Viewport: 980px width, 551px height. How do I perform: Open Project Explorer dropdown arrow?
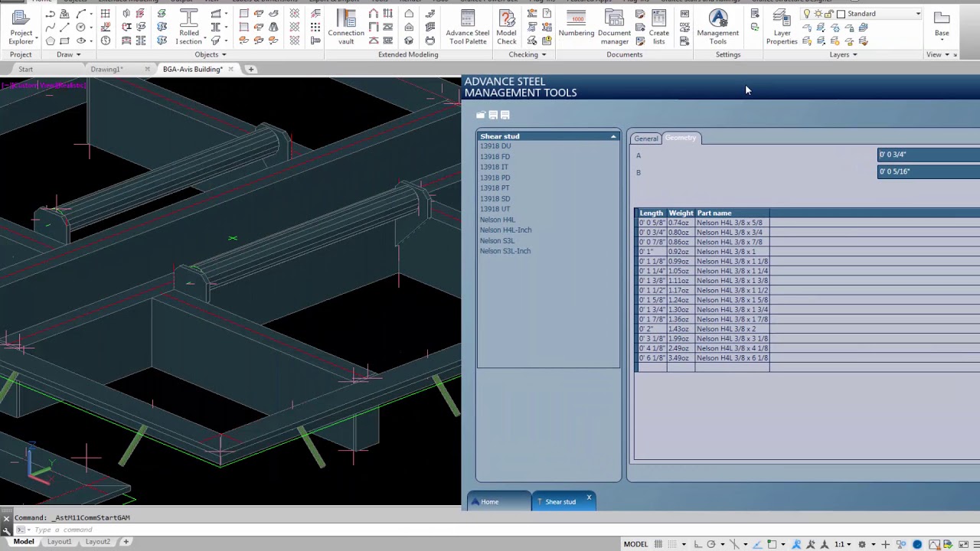coord(37,37)
